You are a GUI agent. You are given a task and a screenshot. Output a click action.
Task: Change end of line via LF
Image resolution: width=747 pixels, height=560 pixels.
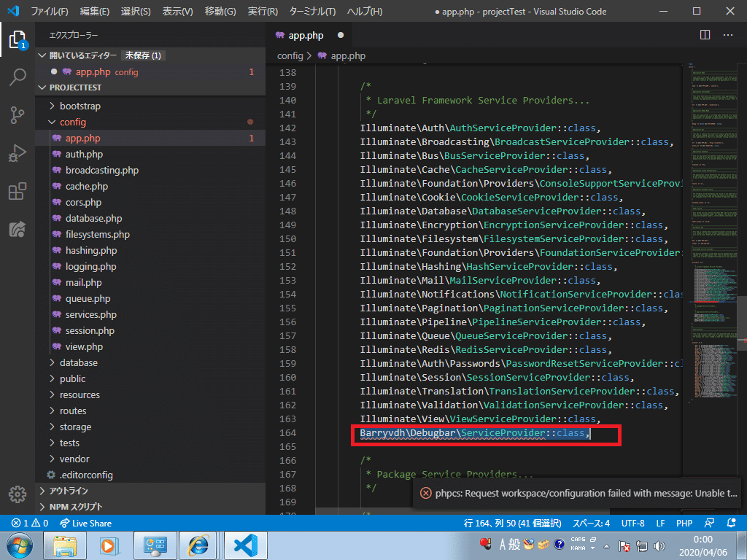click(660, 523)
